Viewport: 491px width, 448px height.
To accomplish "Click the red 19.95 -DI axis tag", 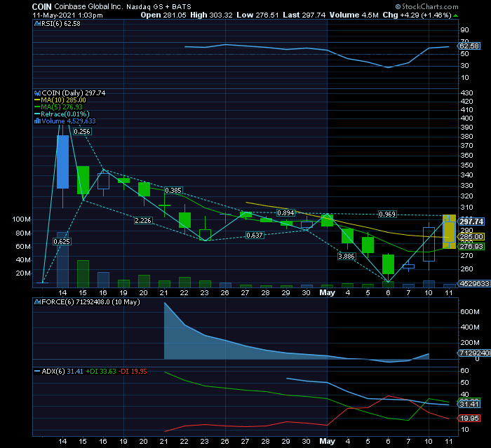I will (x=469, y=419).
